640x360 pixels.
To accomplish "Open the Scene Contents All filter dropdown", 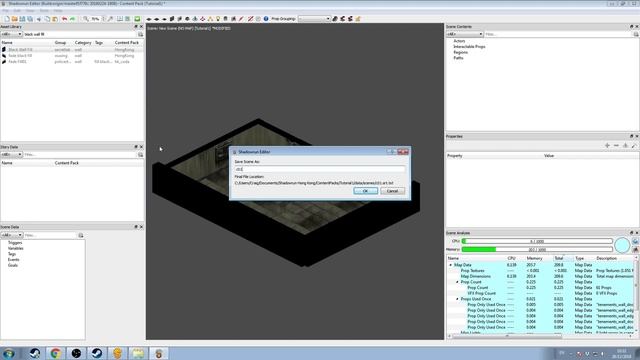I will point(465,34).
